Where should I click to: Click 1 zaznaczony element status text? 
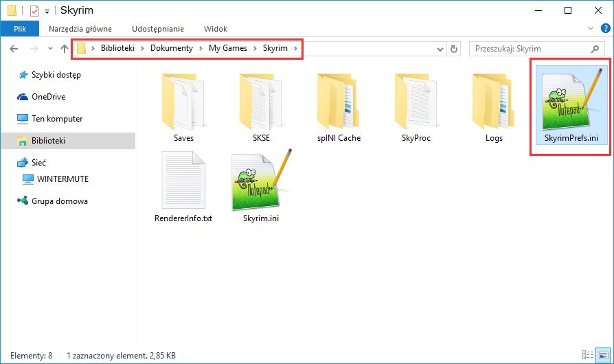tap(121, 355)
